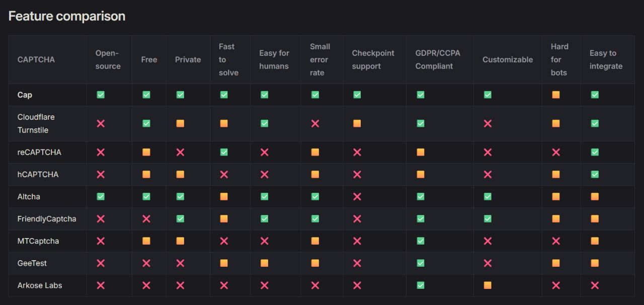
Task: Click the Customizable column header
Action: point(507,59)
